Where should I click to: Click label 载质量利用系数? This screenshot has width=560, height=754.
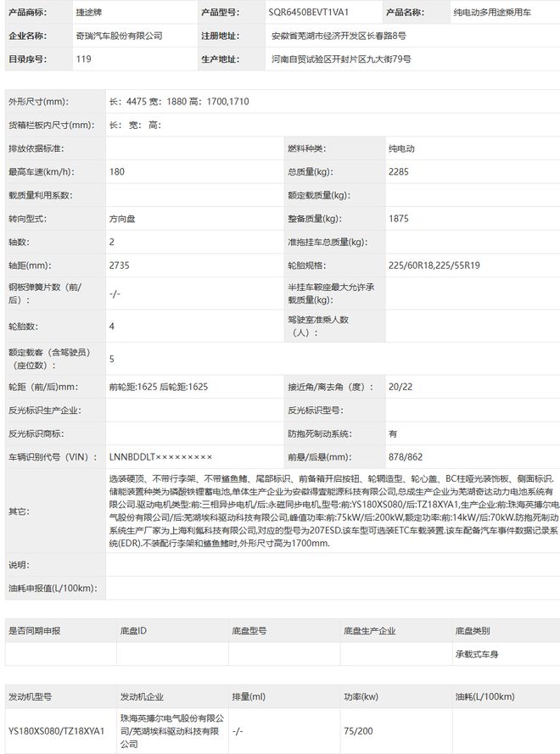(41, 195)
